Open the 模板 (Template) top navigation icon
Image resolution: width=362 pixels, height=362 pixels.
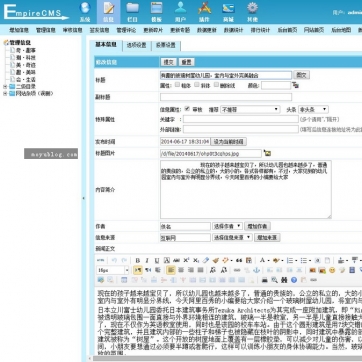click(156, 12)
